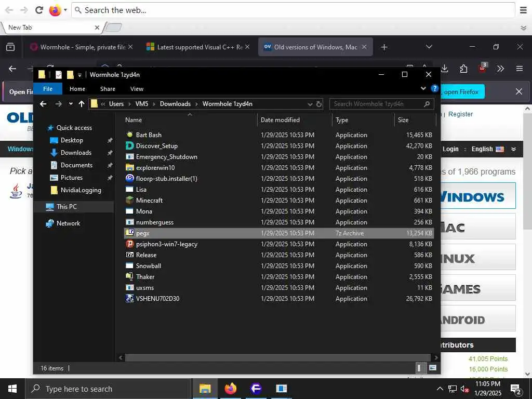
Task: Select the numberguess file name
Action: (155, 222)
